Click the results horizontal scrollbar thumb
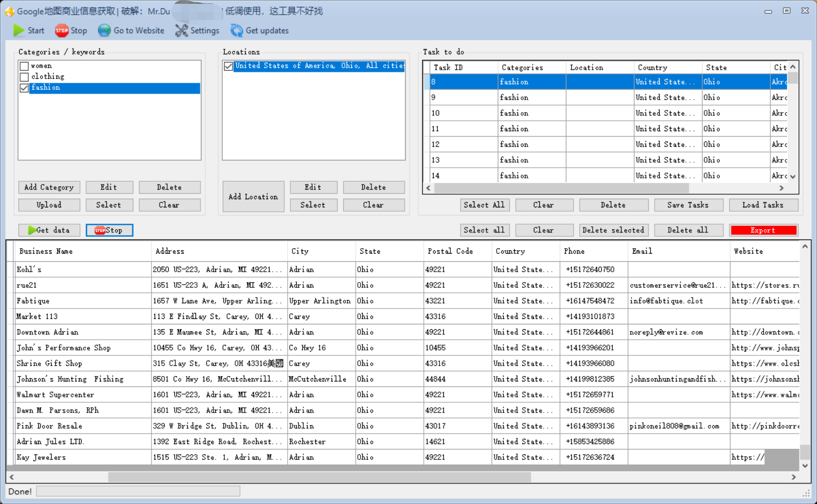Viewport: 817px width, 504px height. tap(320, 477)
